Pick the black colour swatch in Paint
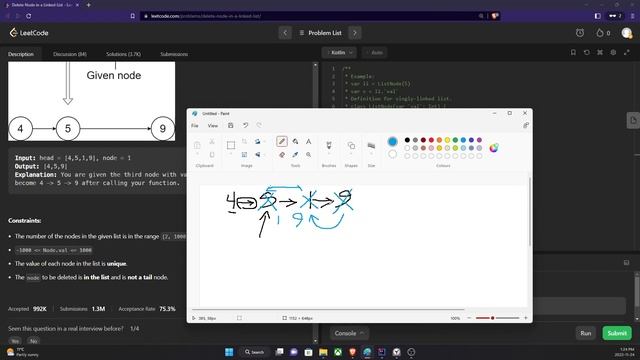Image resolution: width=640 pixels, height=360 pixels. pyautogui.click(x=407, y=140)
